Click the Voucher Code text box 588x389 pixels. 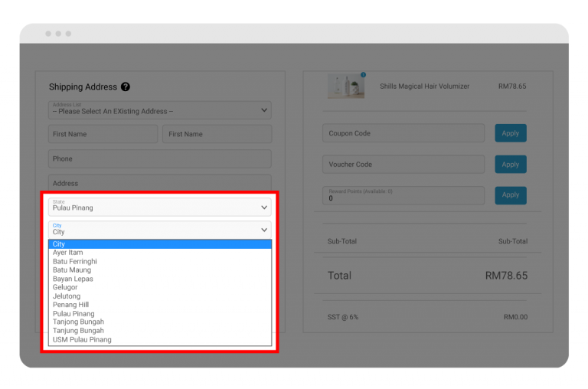(x=403, y=165)
